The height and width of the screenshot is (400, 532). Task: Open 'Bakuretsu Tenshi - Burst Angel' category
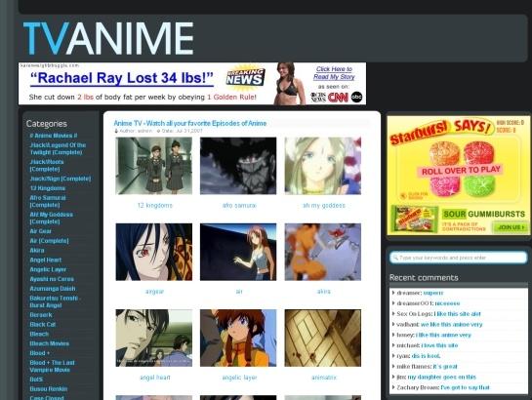(x=55, y=301)
